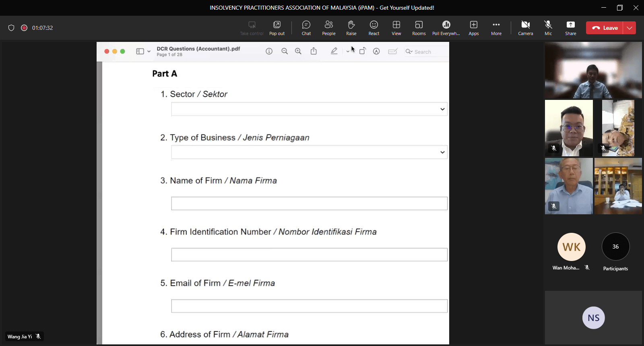The height and width of the screenshot is (346, 644).
Task: Open the Type of Business dropdown
Action: [x=309, y=152]
